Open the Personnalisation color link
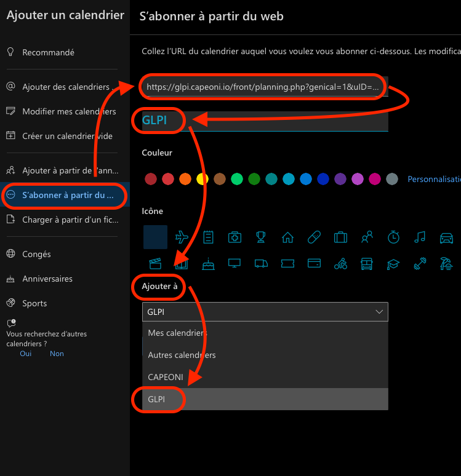The image size is (461, 476). coord(434,179)
